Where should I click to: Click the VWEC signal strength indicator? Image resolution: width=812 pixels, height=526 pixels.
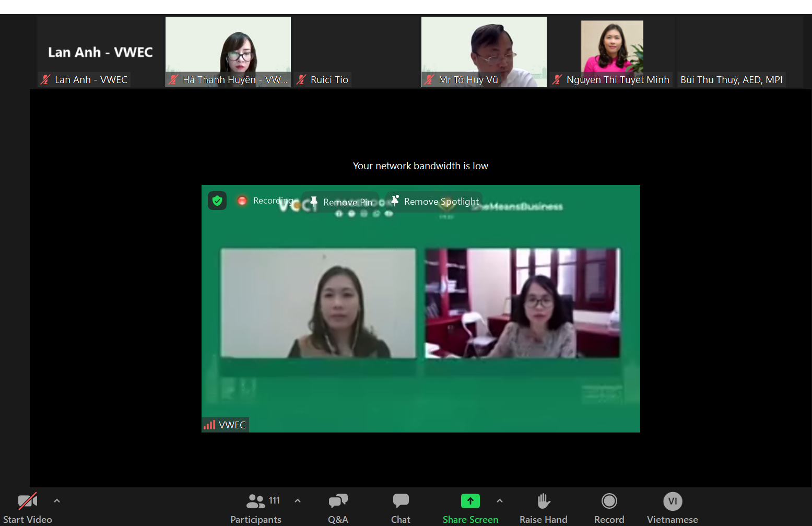point(209,425)
